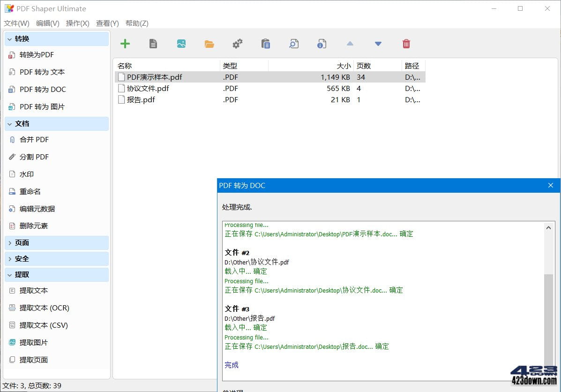Click the document info toolbar icon
Image resolution: width=561 pixels, height=392 pixels.
point(322,44)
